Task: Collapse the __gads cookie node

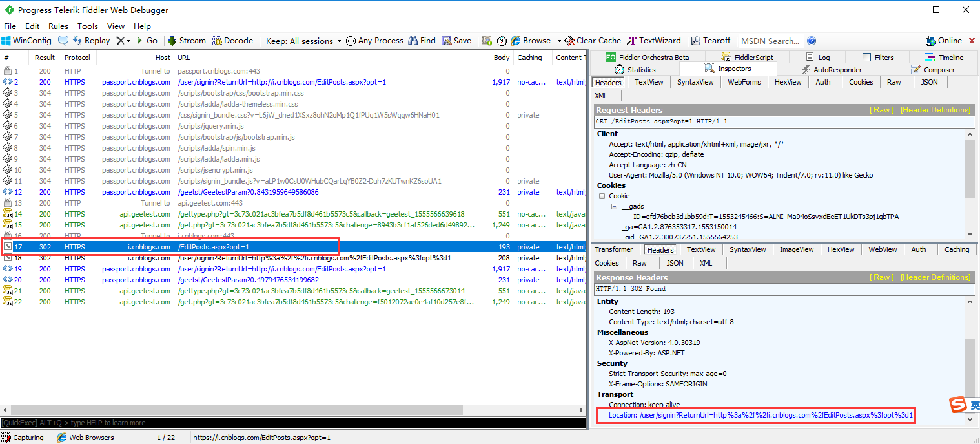Action: click(615, 206)
